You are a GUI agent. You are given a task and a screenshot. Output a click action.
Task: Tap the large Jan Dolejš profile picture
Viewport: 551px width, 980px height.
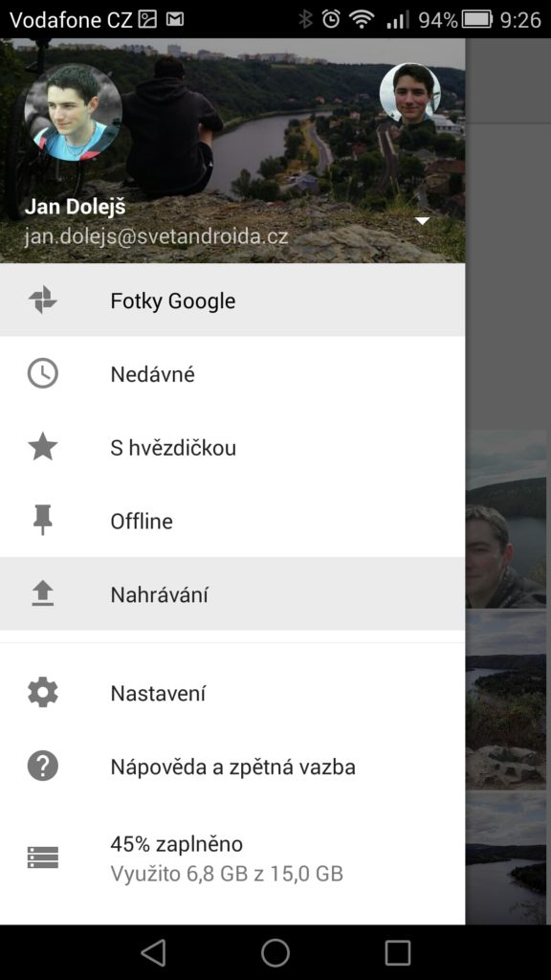point(73,113)
